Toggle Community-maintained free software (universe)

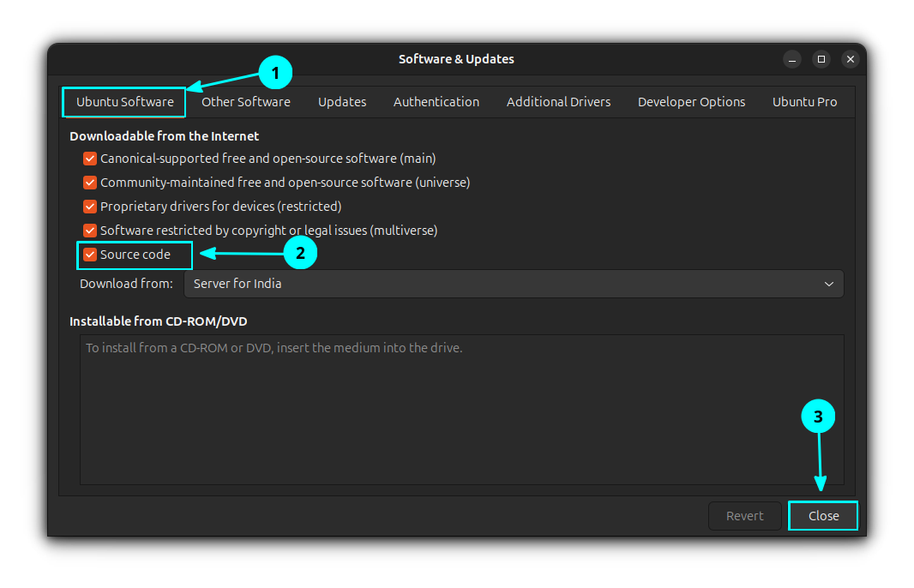click(89, 183)
